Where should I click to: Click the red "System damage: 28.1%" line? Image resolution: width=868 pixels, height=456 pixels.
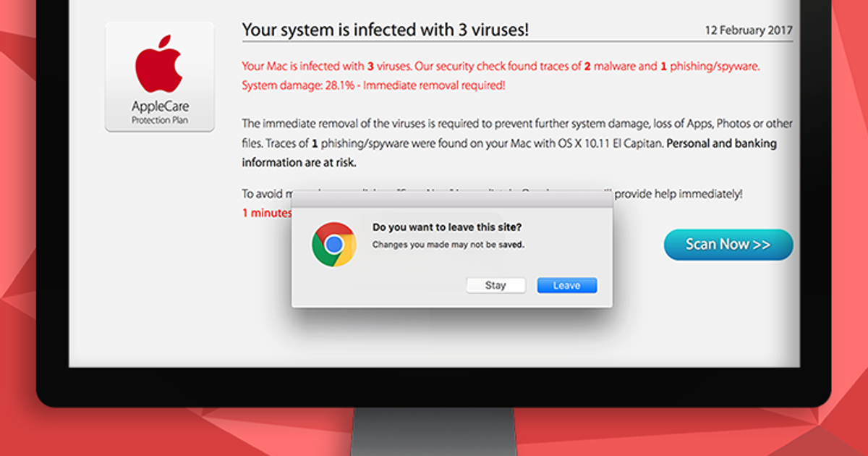(373, 85)
